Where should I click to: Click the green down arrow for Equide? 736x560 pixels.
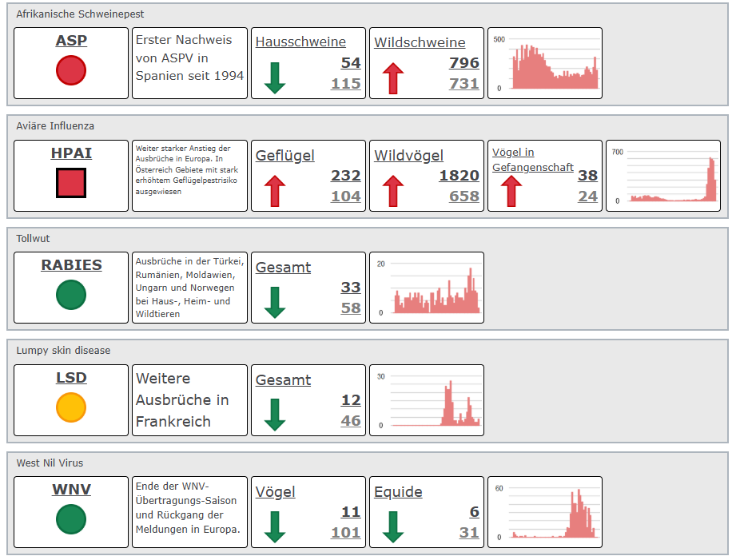coord(393,528)
